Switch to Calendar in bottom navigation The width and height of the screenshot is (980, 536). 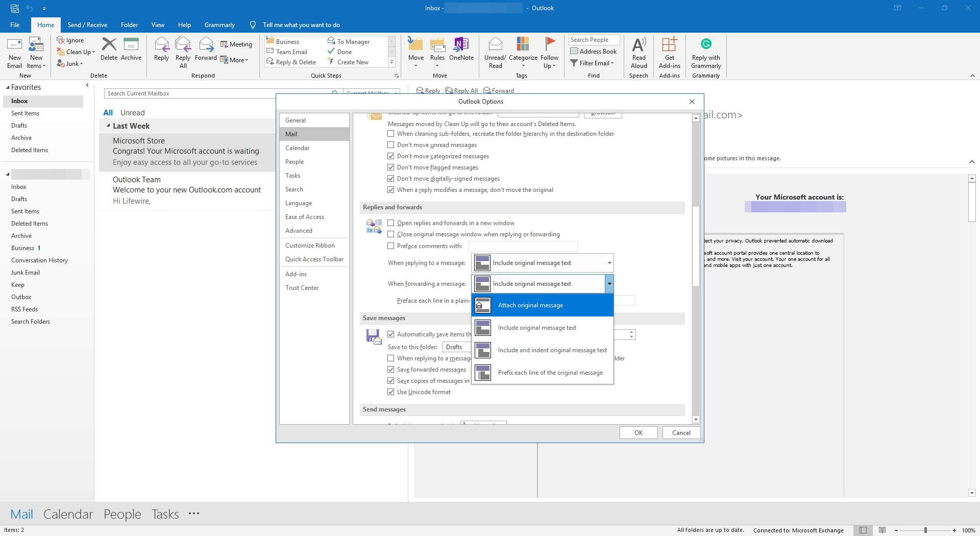tap(68, 514)
